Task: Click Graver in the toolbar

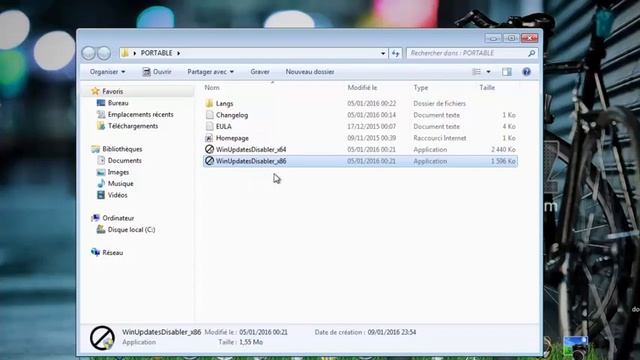Action: click(x=260, y=72)
